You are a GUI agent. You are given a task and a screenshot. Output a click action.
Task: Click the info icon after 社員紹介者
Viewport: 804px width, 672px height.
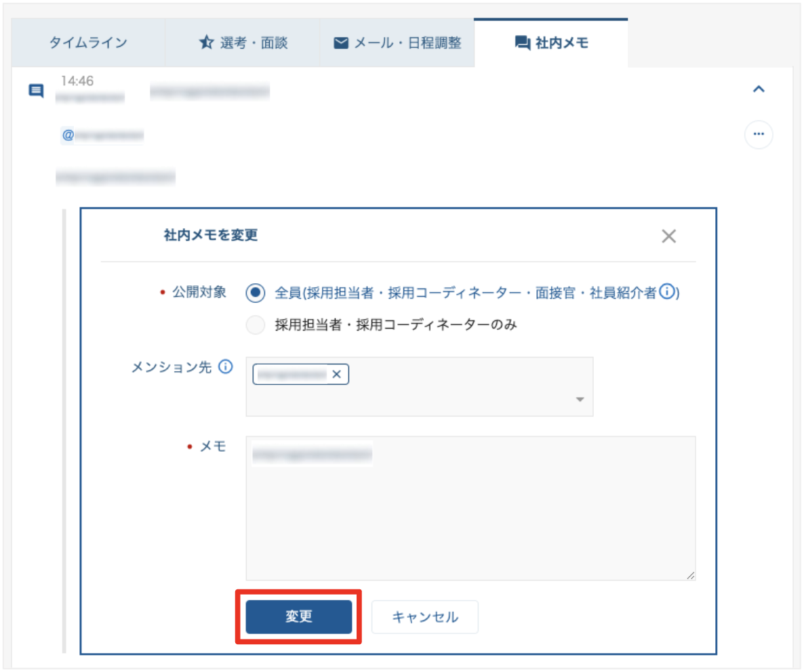667,291
